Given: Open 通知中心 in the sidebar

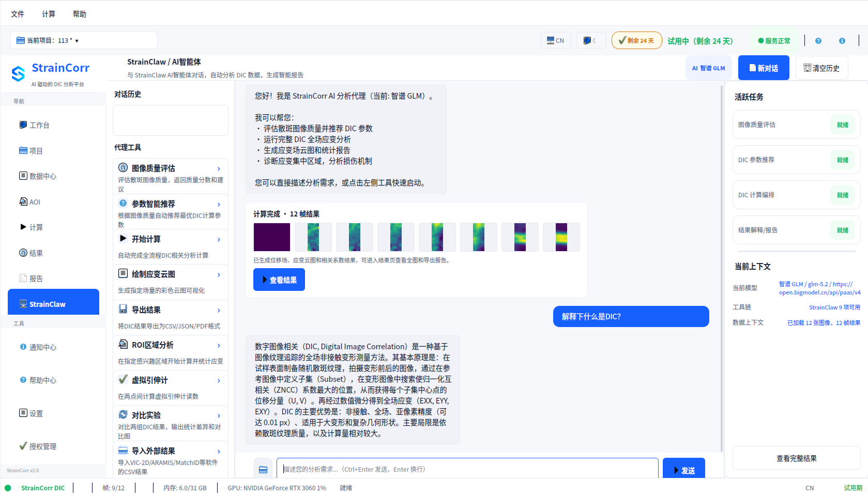Looking at the screenshot, I should coord(53,347).
